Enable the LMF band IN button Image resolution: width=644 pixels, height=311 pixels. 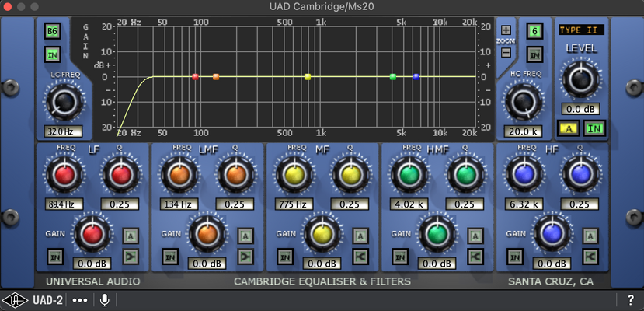(x=169, y=257)
